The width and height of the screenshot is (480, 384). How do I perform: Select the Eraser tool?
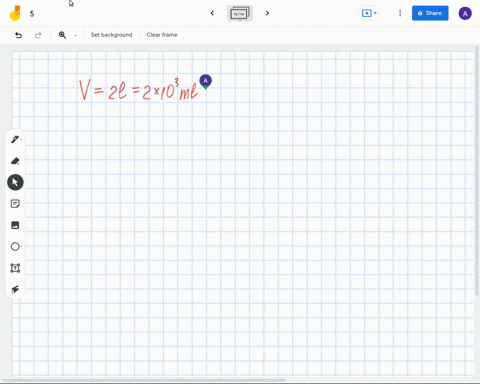pyautogui.click(x=15, y=161)
